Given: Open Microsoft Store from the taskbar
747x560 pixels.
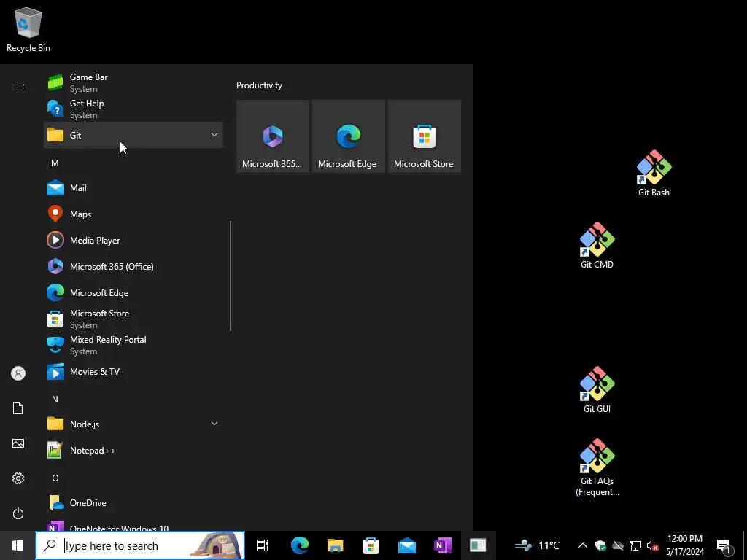Looking at the screenshot, I should (371, 545).
